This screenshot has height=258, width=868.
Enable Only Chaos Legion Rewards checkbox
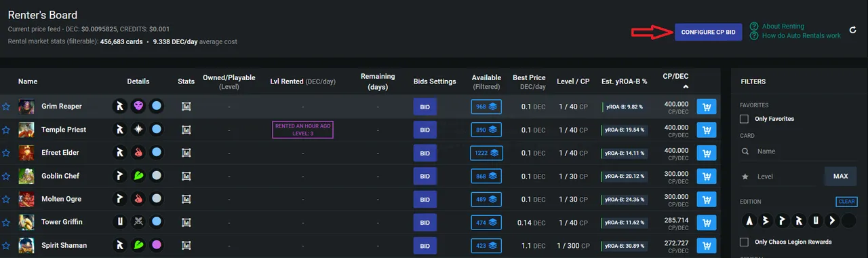(x=745, y=242)
